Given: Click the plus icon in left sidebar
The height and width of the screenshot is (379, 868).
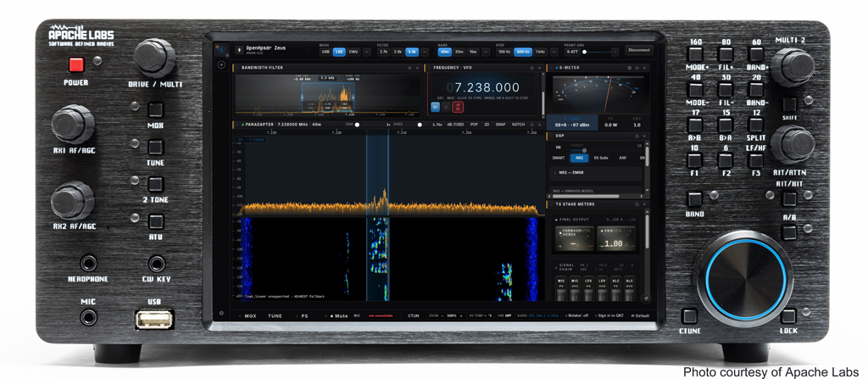Looking at the screenshot, I should (221, 64).
